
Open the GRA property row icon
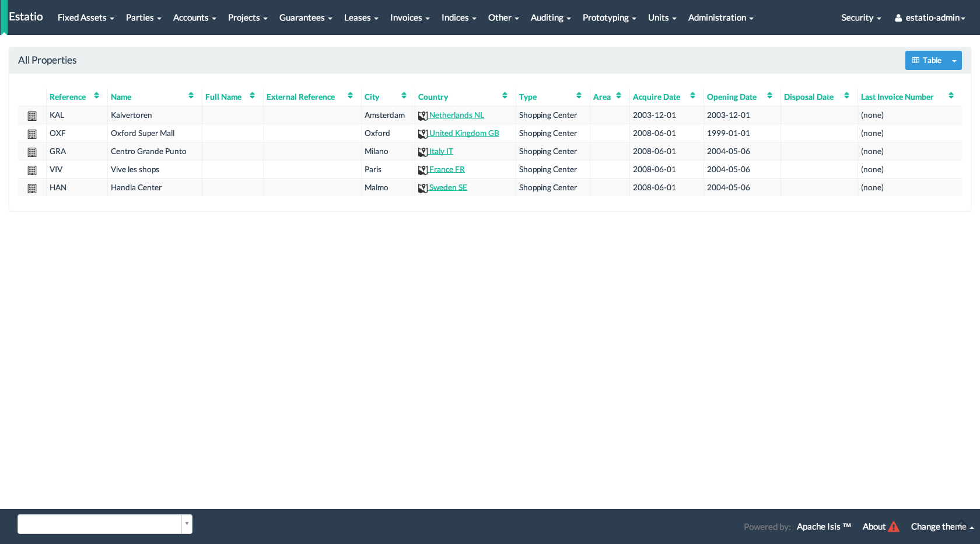coord(32,152)
